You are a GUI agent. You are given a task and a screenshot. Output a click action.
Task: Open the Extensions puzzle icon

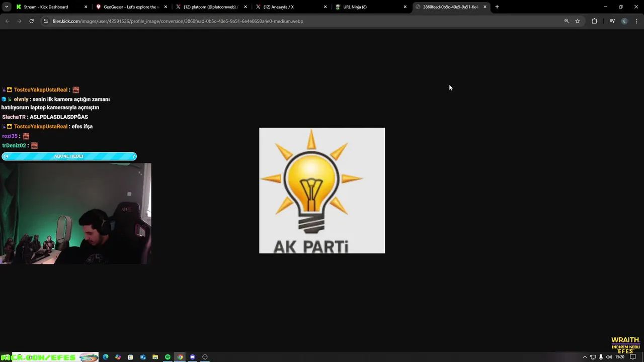[595, 21]
